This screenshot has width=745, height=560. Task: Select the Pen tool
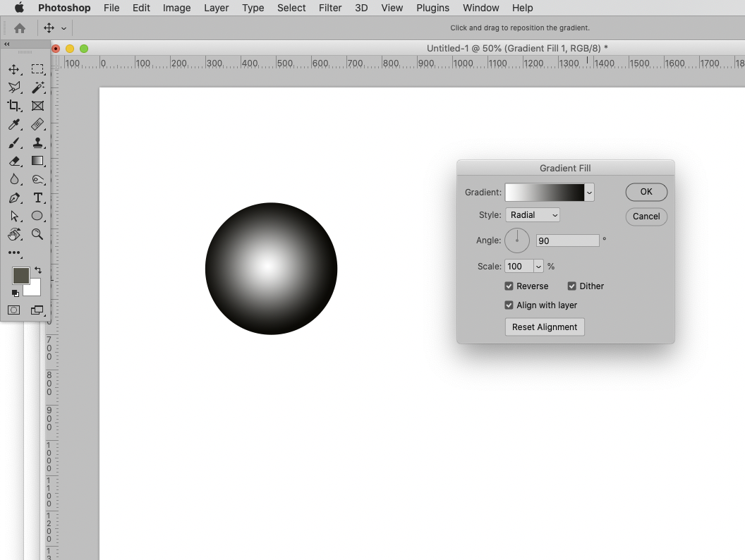[x=14, y=198]
